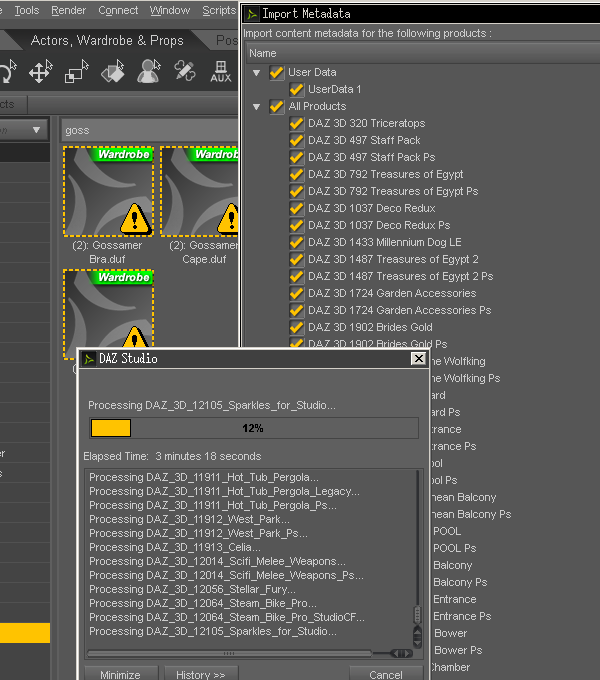Close the DAZ Studio progress dialog
Image resolution: width=600 pixels, height=680 pixels.
coord(418,359)
